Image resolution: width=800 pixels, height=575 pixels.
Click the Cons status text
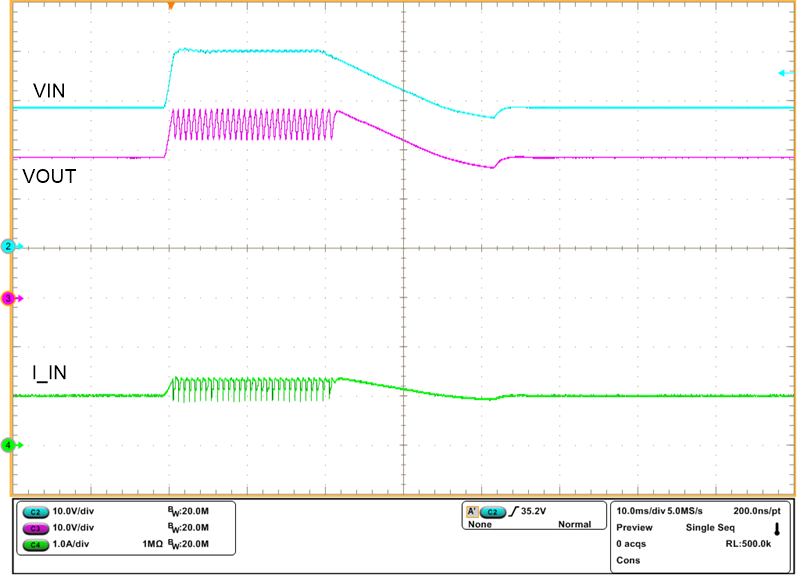[628, 560]
